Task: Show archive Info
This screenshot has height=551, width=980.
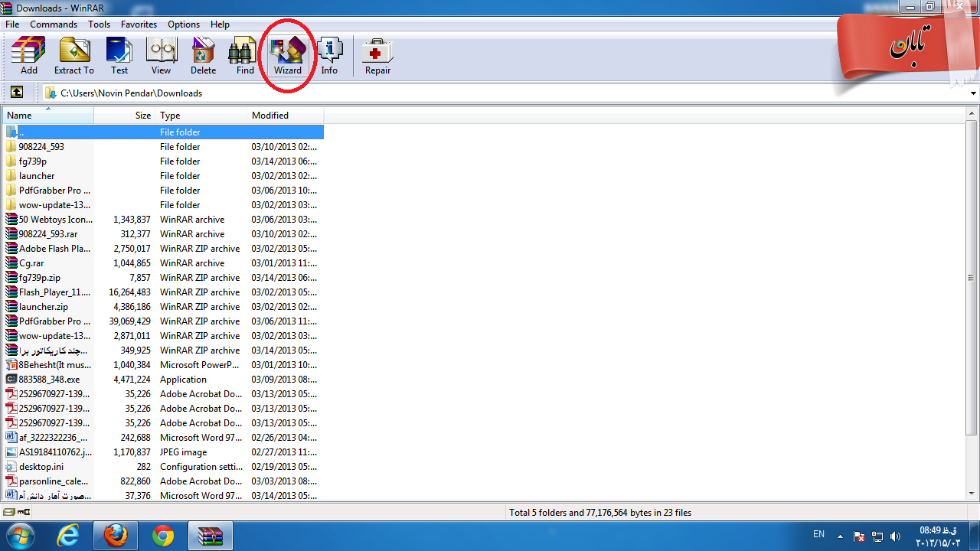Action: (329, 56)
